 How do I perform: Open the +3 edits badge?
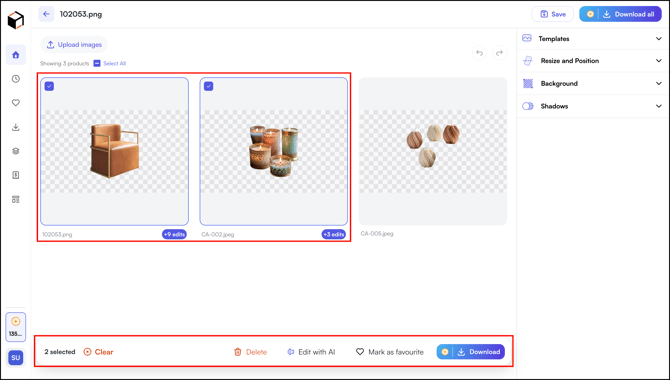click(333, 234)
